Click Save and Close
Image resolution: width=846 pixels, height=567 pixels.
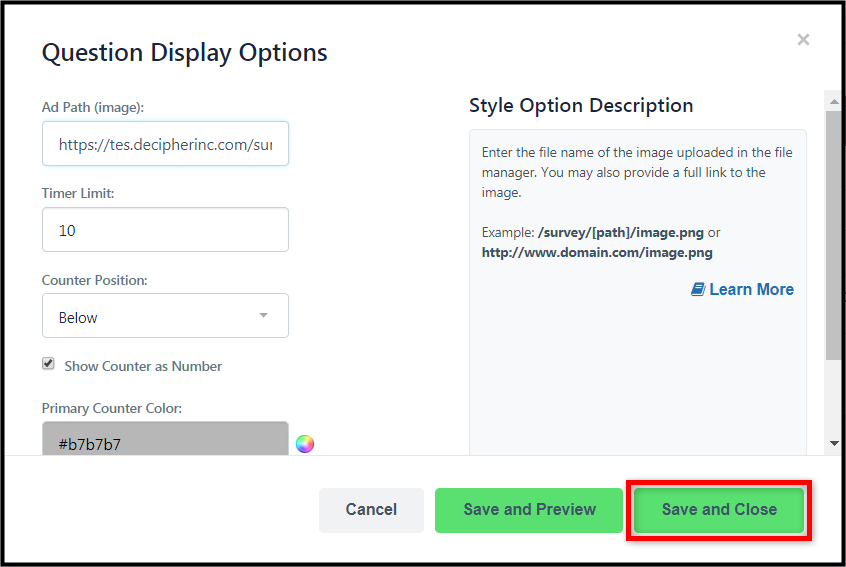tap(719, 510)
